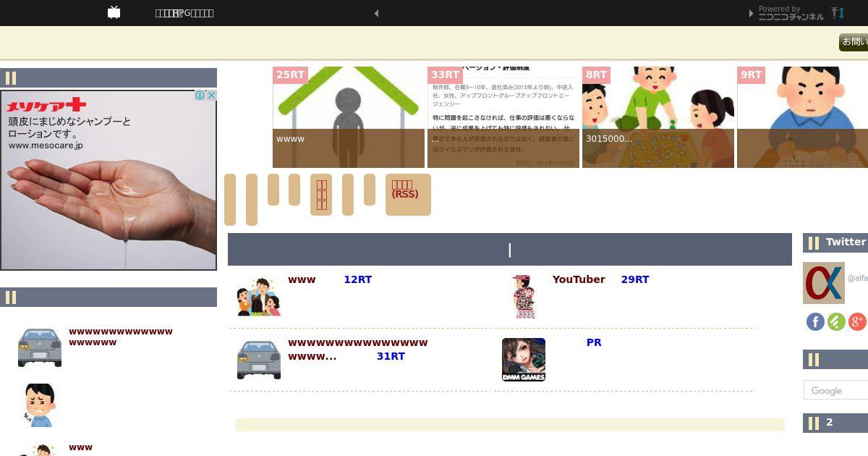Click the TV icon in the top bar
The width and height of the screenshot is (868, 456).
tap(114, 12)
